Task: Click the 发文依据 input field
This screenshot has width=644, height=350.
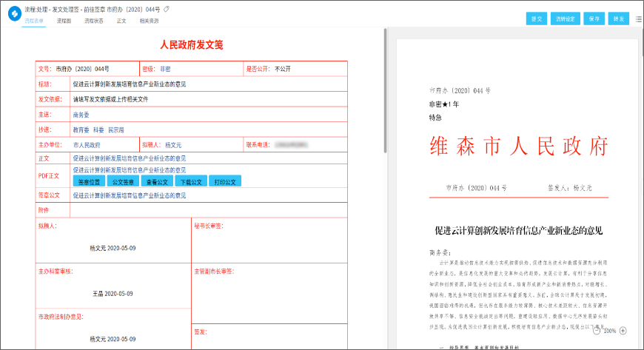Action: [207, 98]
